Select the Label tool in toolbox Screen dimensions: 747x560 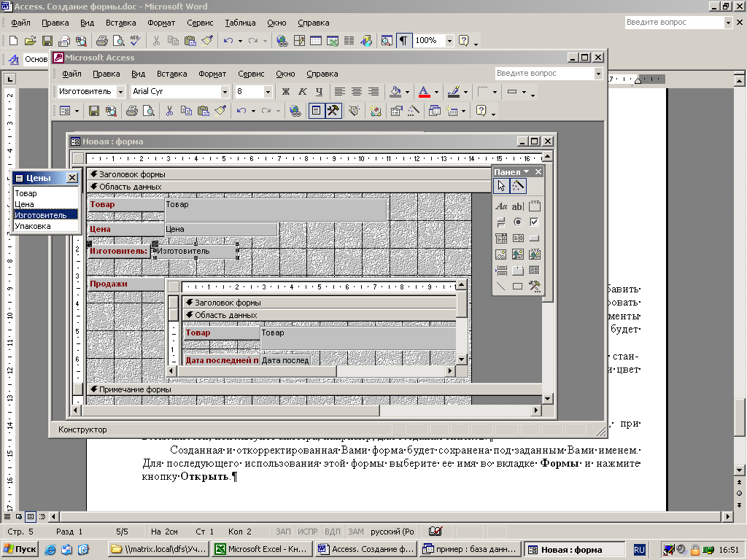[x=500, y=206]
